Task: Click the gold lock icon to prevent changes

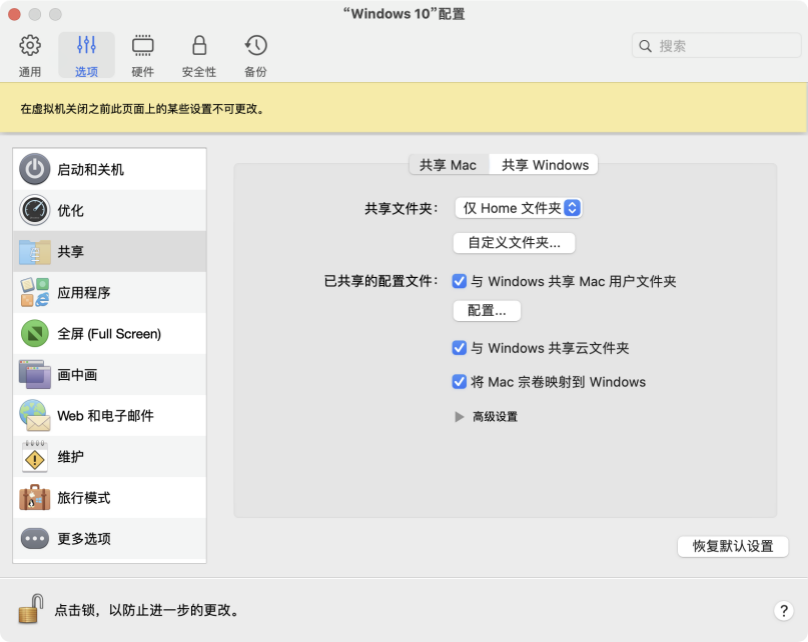Action: 31,609
